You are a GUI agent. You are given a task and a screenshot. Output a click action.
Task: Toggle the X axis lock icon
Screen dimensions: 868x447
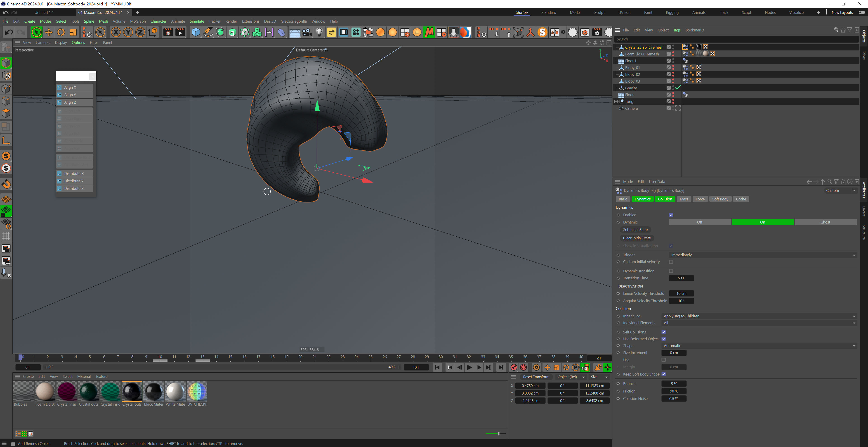pos(116,32)
